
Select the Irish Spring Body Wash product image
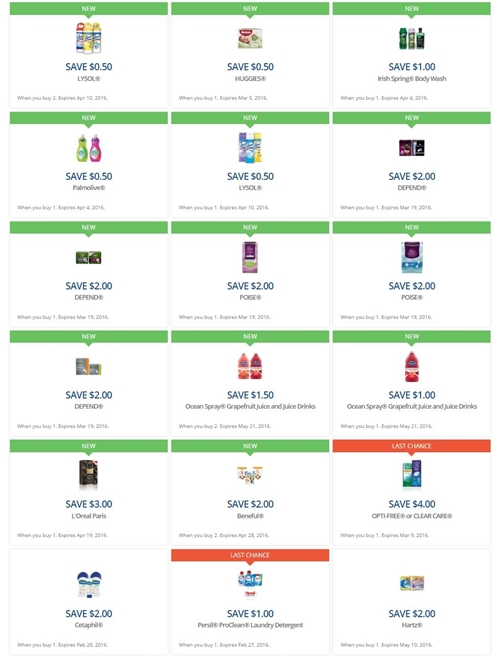pyautogui.click(x=412, y=38)
